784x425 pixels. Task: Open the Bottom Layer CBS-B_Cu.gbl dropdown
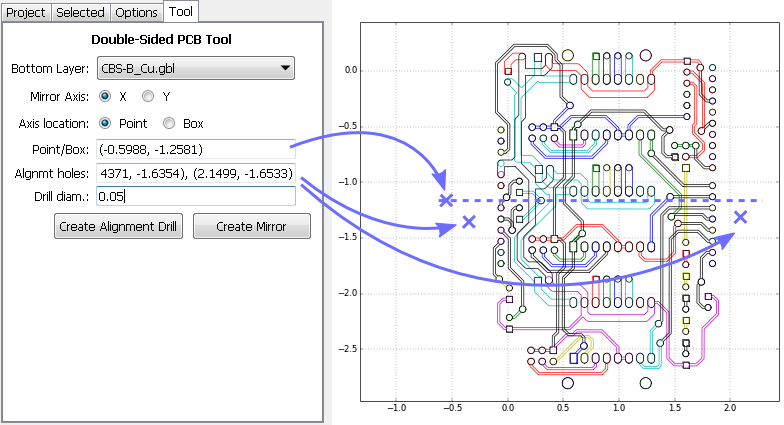(x=195, y=69)
